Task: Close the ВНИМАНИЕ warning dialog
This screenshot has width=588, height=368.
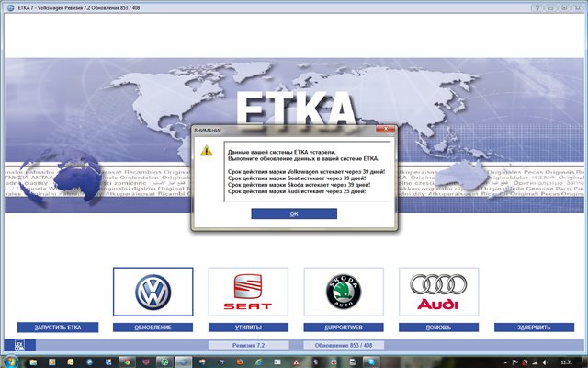Action: (x=385, y=130)
